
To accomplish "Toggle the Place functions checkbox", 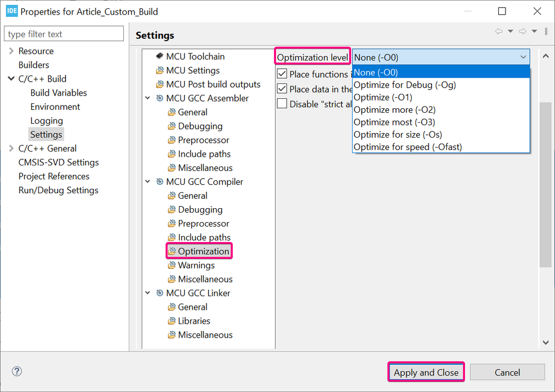I will pos(282,74).
